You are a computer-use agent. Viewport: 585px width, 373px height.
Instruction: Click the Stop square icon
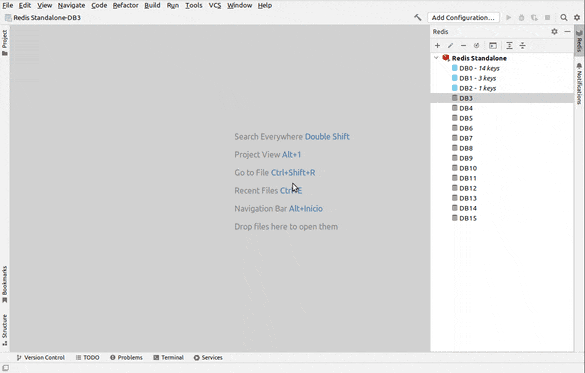(x=547, y=18)
